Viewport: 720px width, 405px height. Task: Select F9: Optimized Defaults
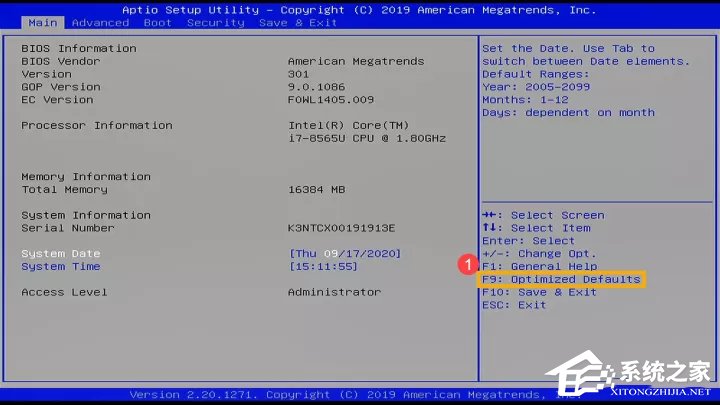(x=561, y=280)
